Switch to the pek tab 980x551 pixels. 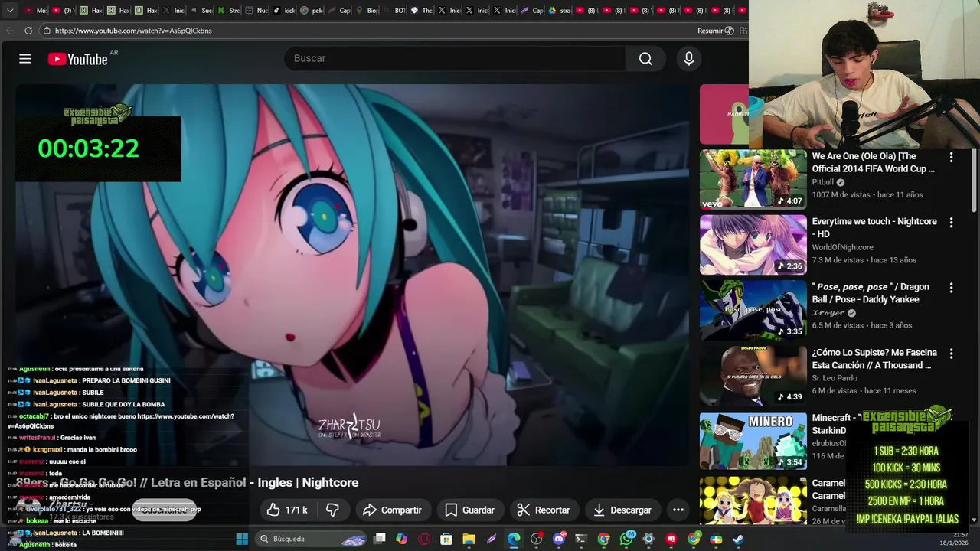click(312, 11)
